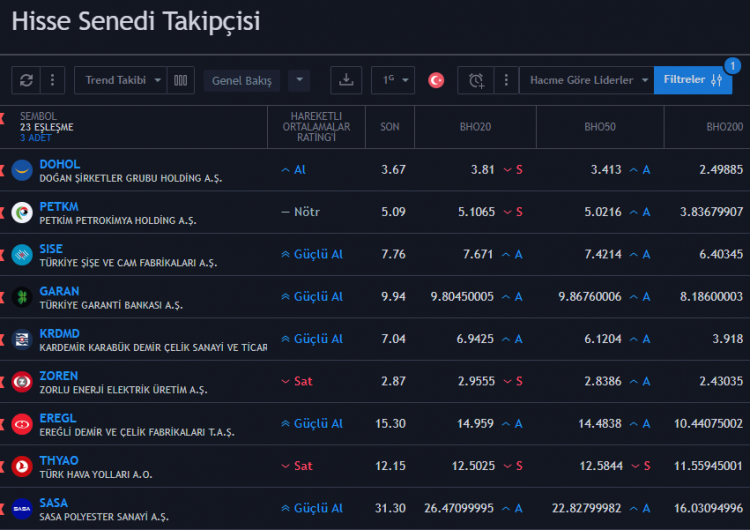Click the KRDMD company logo
Image resolution: width=750 pixels, height=530 pixels.
point(22,340)
